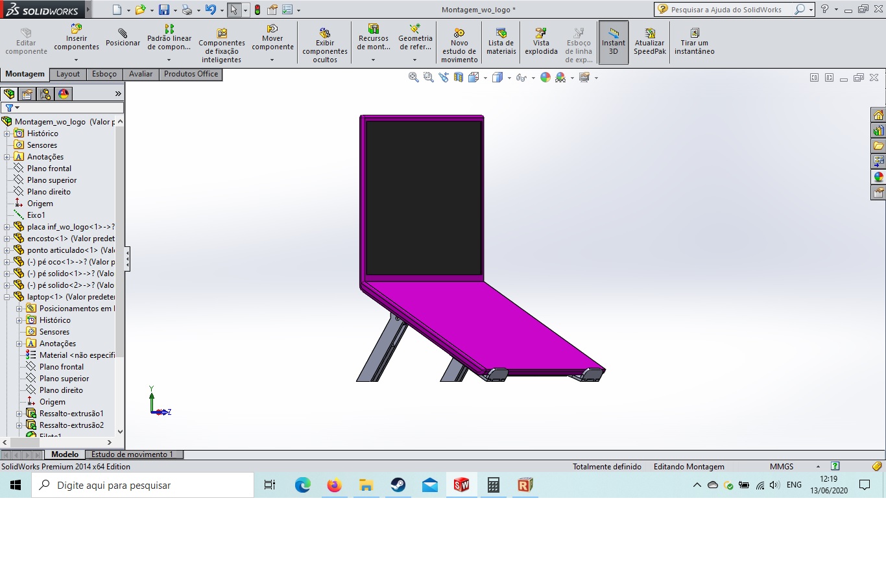Collapse the laptop<1> component

click(7, 297)
